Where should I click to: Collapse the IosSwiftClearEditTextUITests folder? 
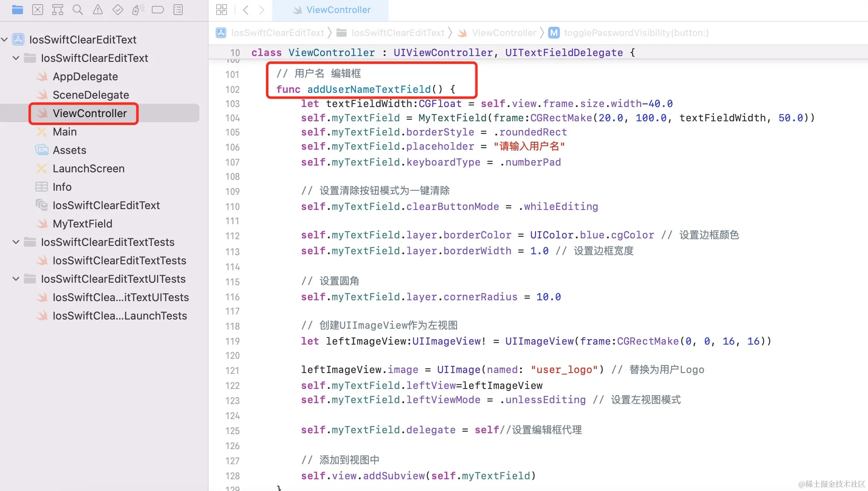[16, 279]
